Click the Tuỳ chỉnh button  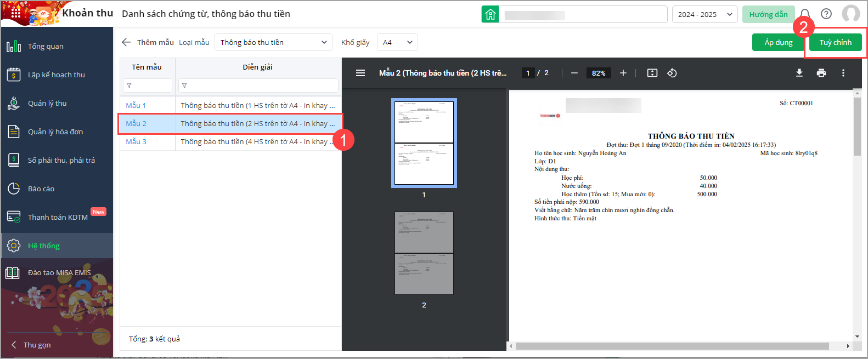tap(836, 42)
